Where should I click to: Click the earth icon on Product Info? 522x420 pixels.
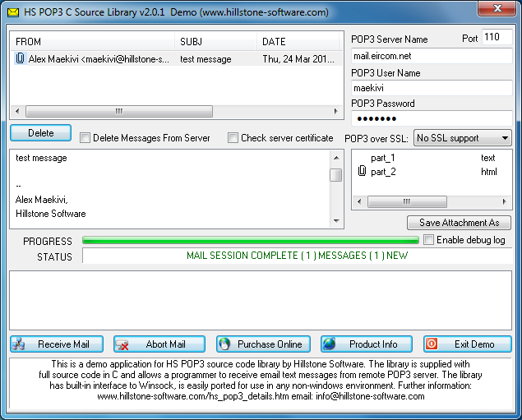tap(329, 344)
